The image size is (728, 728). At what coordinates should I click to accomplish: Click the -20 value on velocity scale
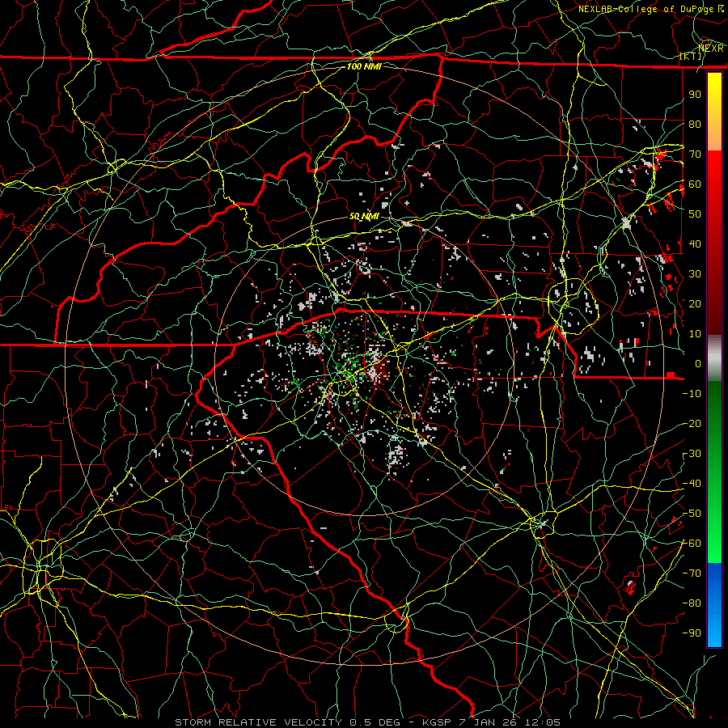coord(692,423)
